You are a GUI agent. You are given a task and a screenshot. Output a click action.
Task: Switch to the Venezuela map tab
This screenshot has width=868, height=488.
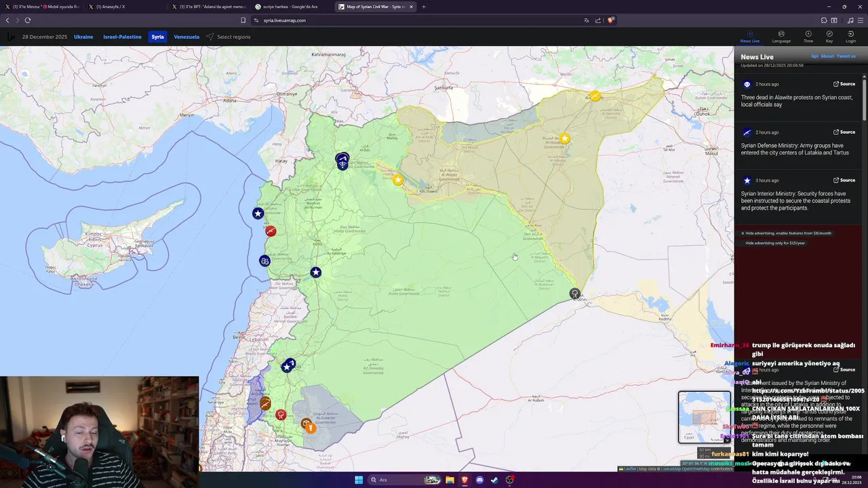[x=186, y=37]
